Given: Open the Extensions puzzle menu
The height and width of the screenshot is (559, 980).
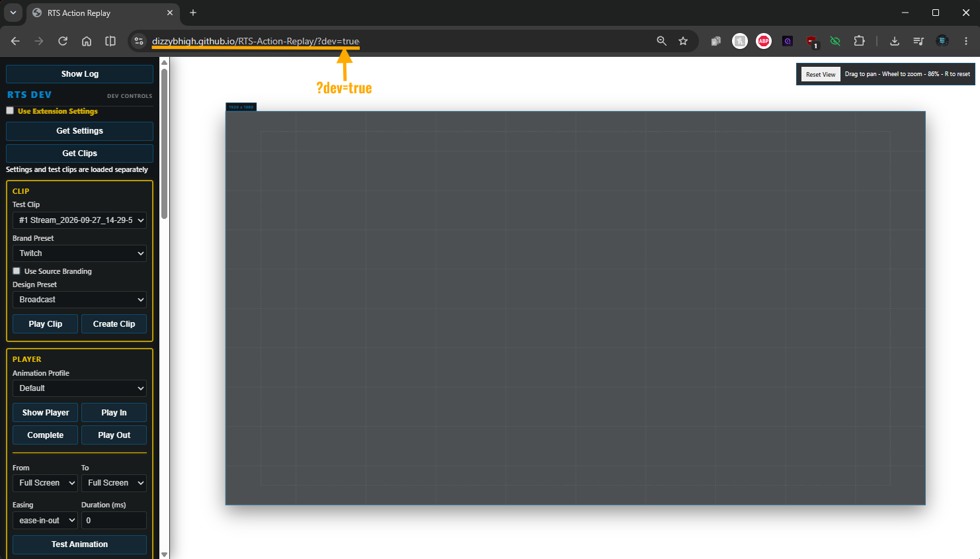Looking at the screenshot, I should point(859,41).
